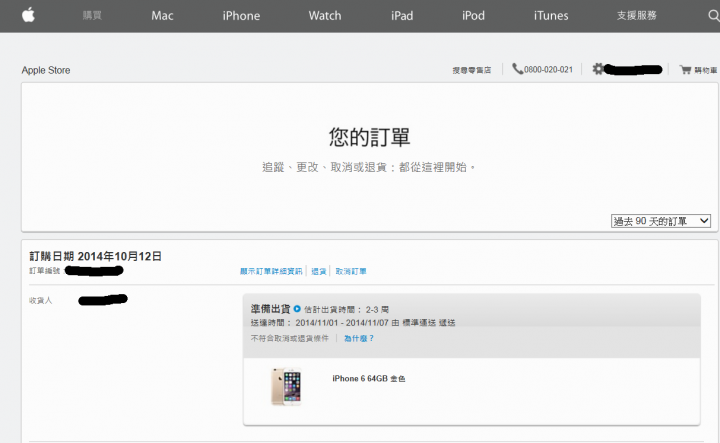Click the 不符合取消或退貨條件 text
Screen dimensions: 720x443
[290, 338]
